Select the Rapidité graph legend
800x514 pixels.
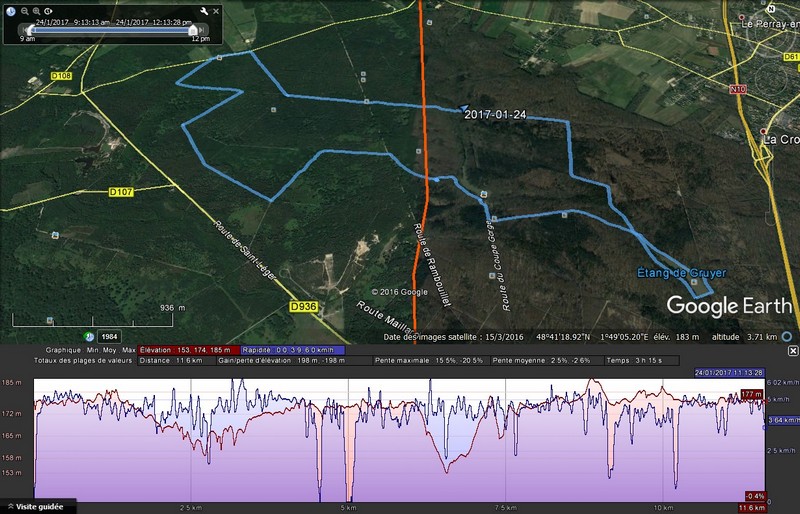tap(292, 350)
